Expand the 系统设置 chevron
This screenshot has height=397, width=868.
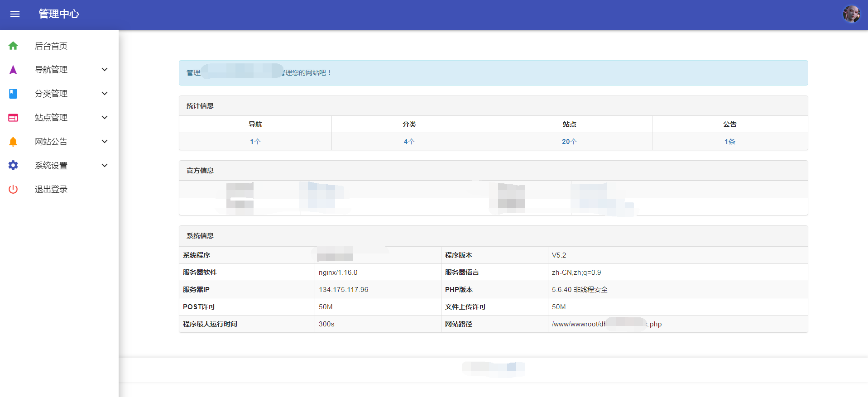pyautogui.click(x=105, y=166)
